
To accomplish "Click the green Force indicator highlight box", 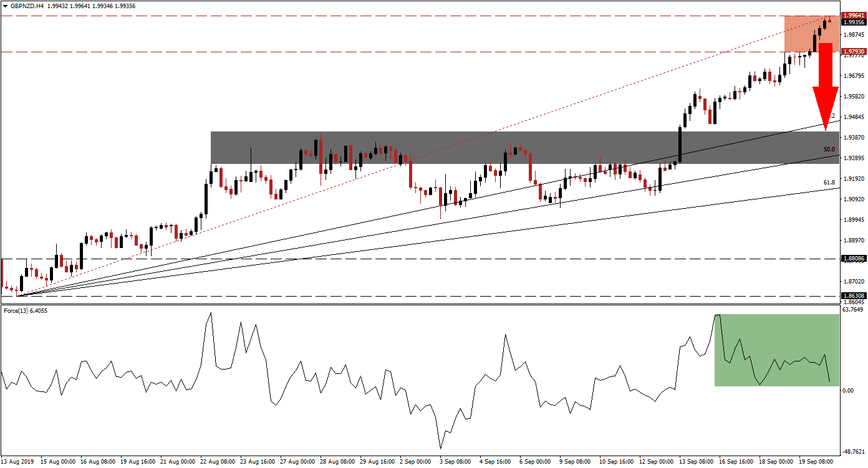I will 776,350.
